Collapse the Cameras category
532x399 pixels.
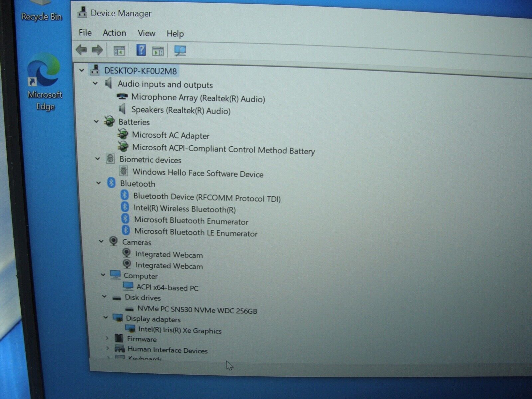101,241
